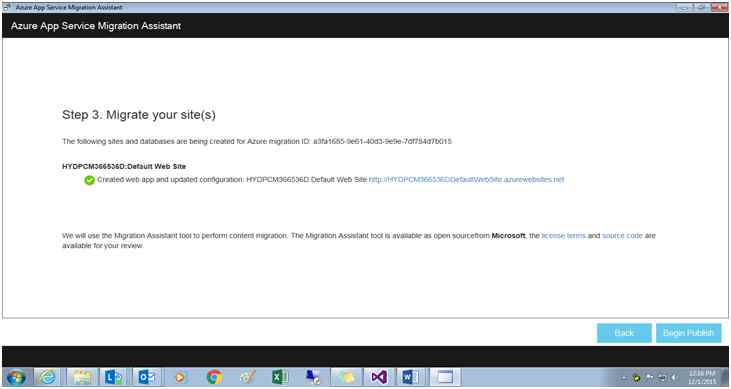Click the network icon in system tray
The image size is (731, 389).
pos(661,378)
